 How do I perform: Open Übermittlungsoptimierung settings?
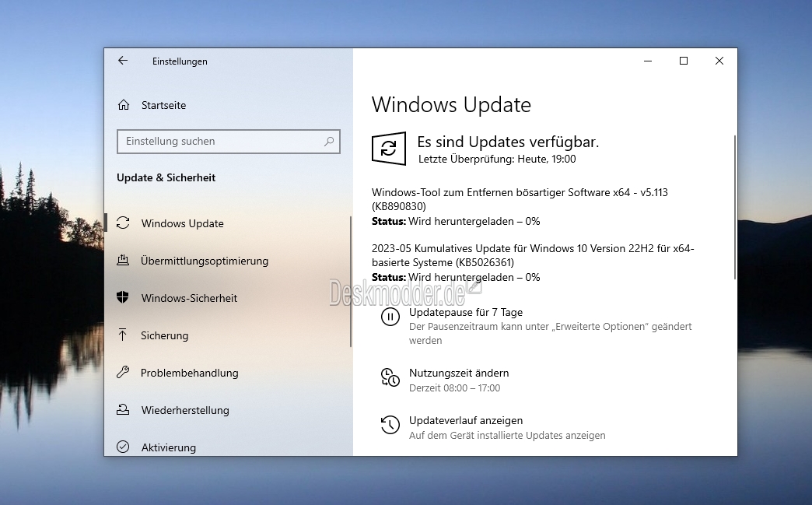pyautogui.click(x=205, y=261)
